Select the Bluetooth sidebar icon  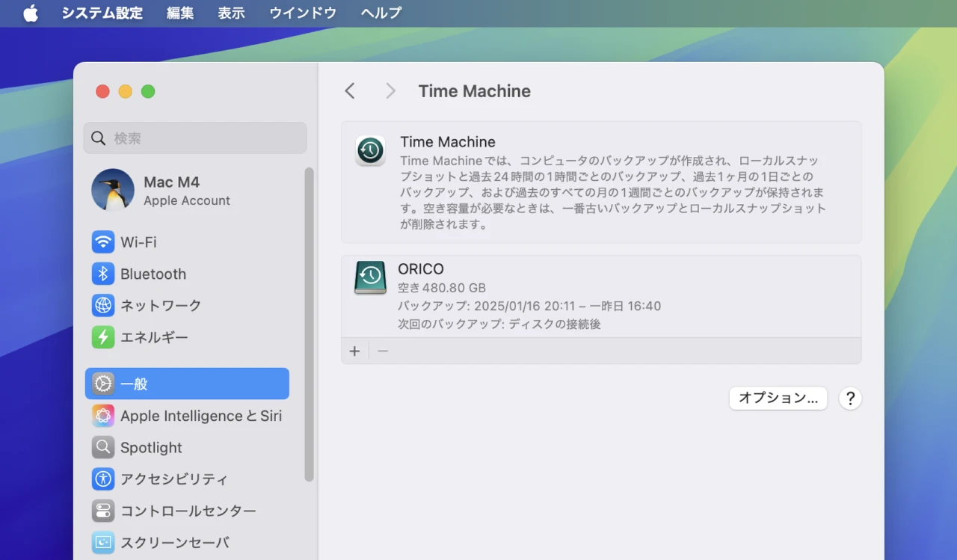(103, 274)
